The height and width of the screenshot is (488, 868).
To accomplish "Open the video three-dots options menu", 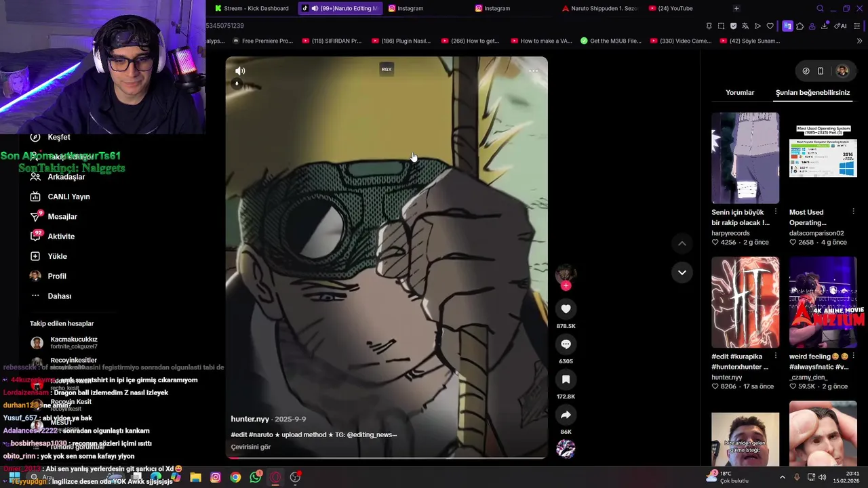I will [534, 70].
